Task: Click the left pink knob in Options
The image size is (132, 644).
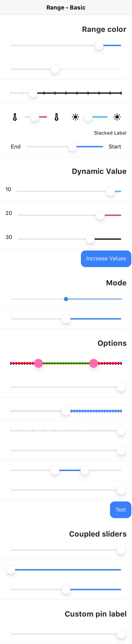Action: [x=39, y=363]
